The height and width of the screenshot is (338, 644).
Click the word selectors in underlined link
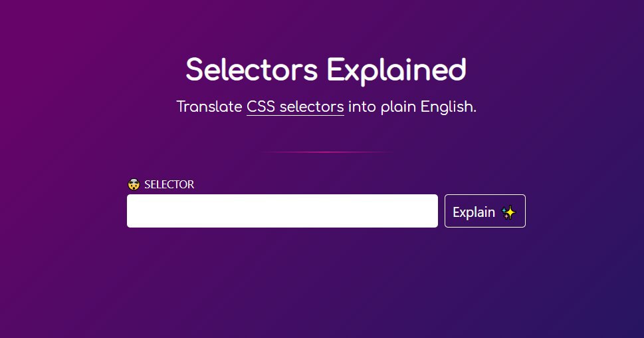pos(312,106)
